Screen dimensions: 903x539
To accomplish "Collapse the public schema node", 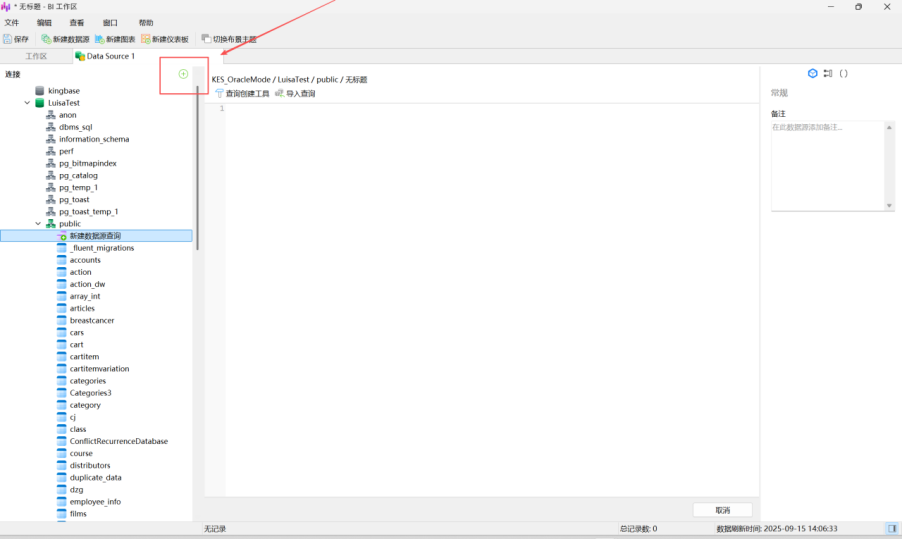I will pos(39,224).
